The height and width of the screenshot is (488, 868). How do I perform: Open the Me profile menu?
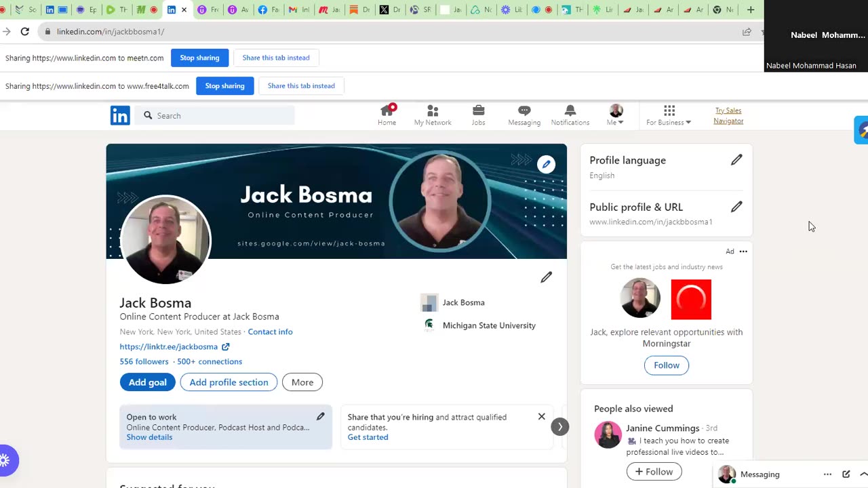616,115
